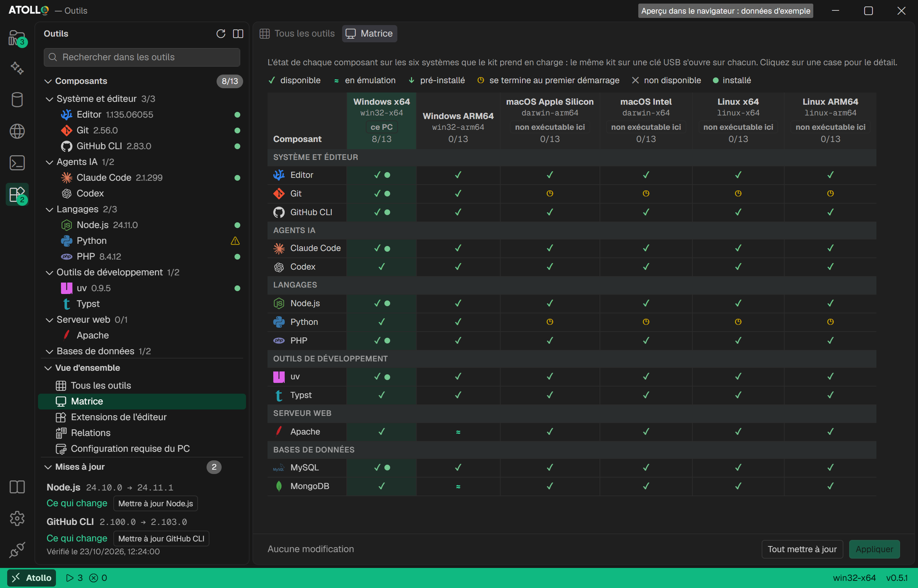This screenshot has height=588, width=918.
Task: Click win32-x64 in the status bar
Action: pos(854,578)
